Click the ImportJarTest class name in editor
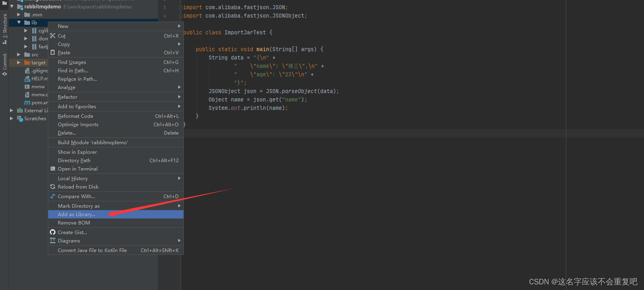Viewport: 644px width, 290px height. click(245, 32)
